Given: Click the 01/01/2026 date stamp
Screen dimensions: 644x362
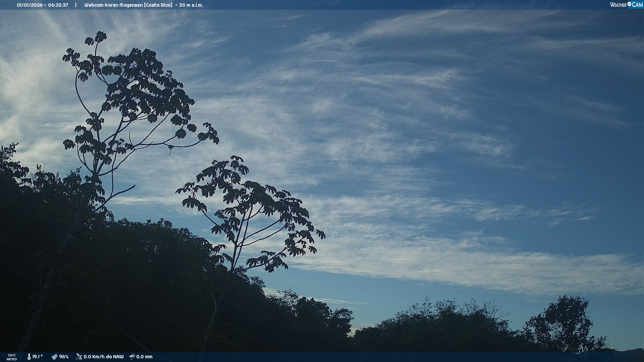Looking at the screenshot, I should tap(29, 5).
